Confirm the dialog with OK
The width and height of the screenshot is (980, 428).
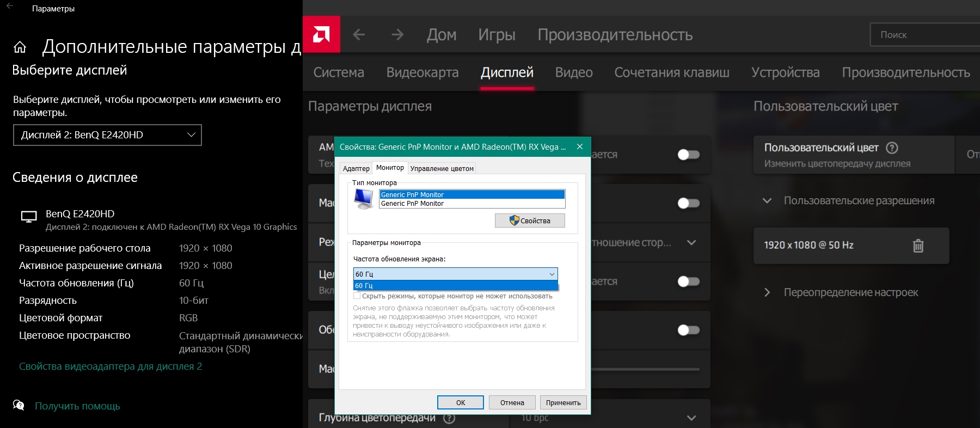pyautogui.click(x=461, y=402)
